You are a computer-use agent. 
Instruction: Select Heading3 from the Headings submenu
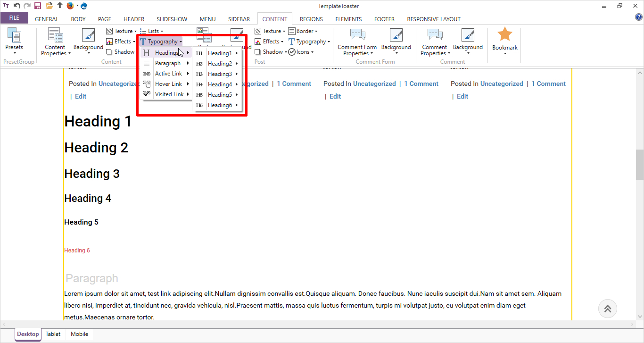[220, 74]
